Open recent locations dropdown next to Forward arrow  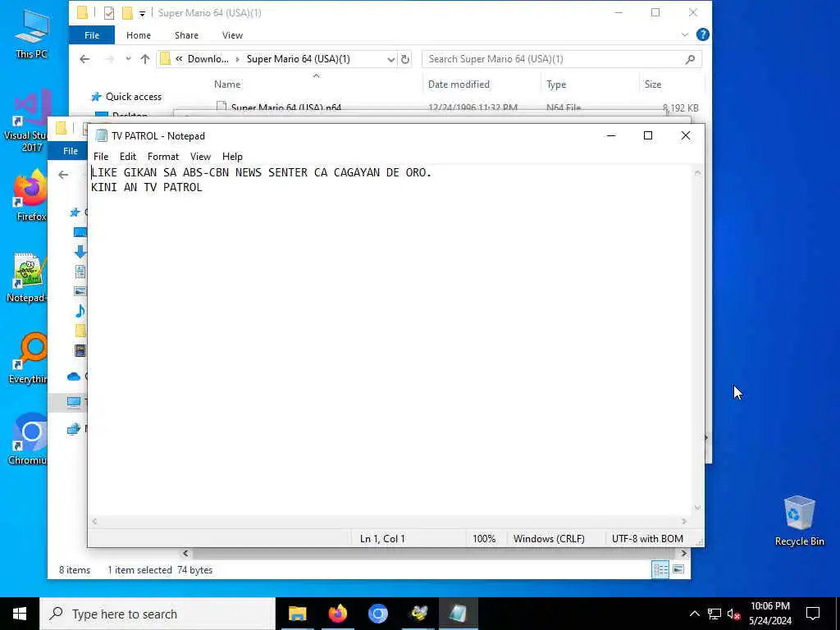tap(128, 59)
